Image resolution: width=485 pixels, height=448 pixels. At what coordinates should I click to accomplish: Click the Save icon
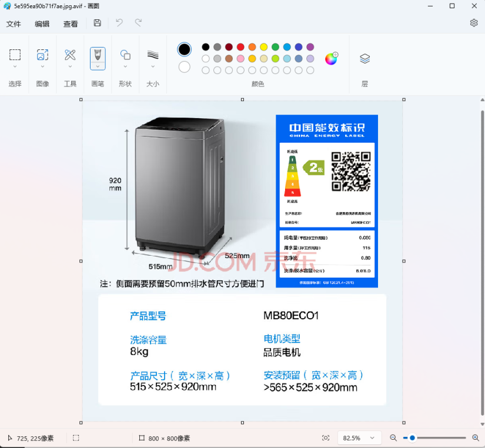point(96,23)
